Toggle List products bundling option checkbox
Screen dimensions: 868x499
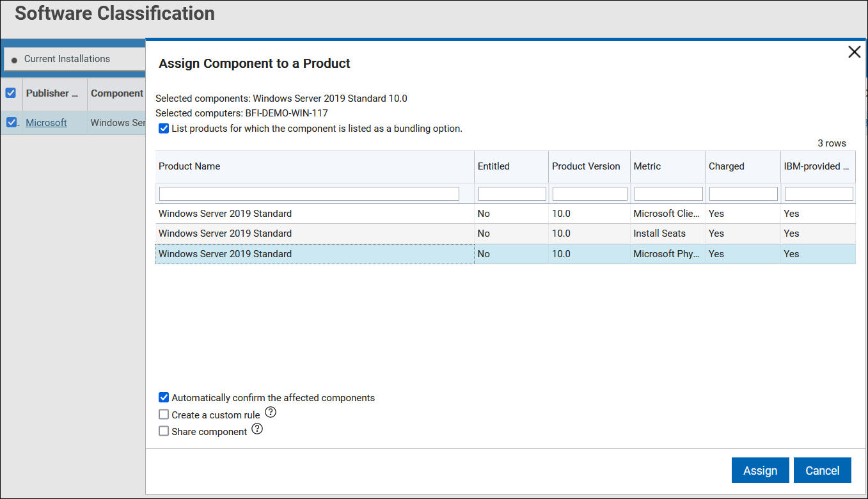point(164,129)
